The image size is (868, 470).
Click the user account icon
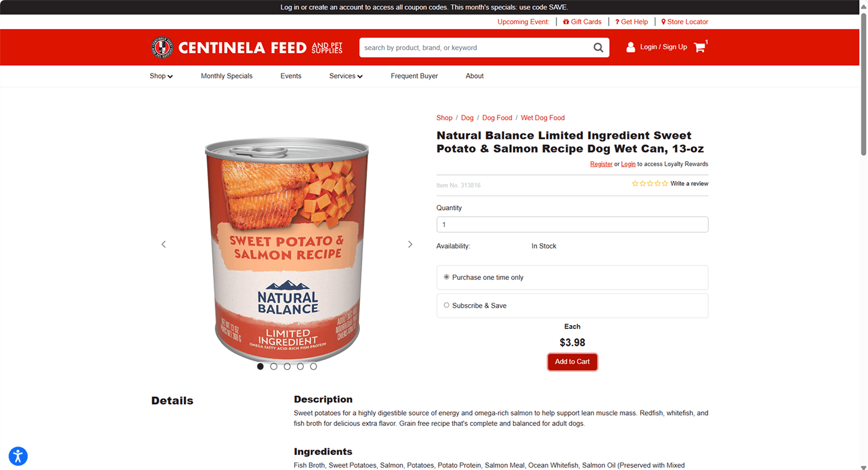631,47
